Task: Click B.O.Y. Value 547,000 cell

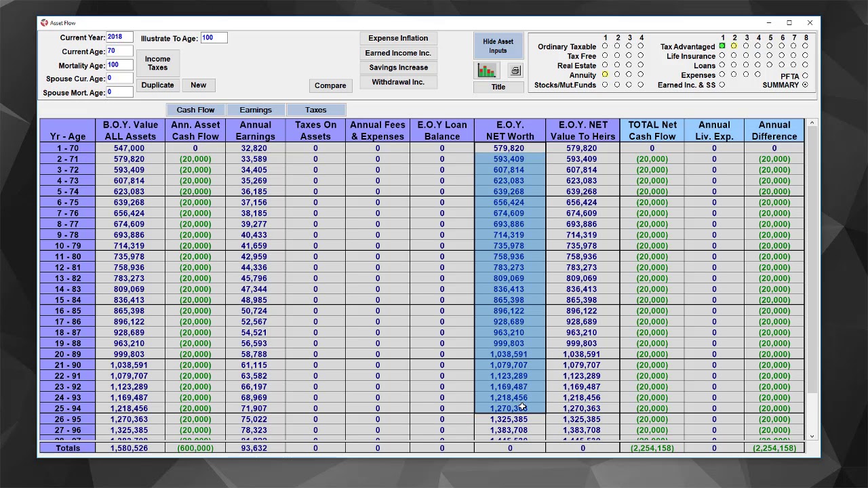Action: coord(129,148)
